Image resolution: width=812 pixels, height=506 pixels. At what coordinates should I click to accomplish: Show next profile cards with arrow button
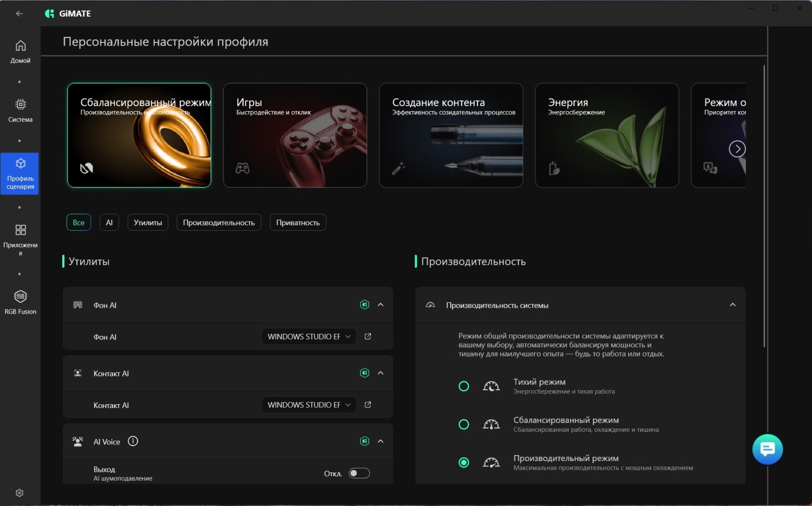pyautogui.click(x=737, y=149)
